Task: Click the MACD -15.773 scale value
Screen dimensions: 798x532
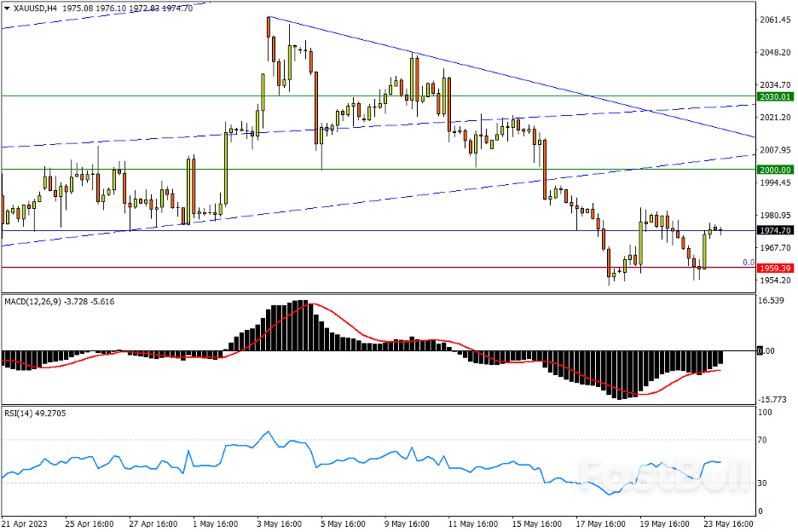Action: point(774,399)
